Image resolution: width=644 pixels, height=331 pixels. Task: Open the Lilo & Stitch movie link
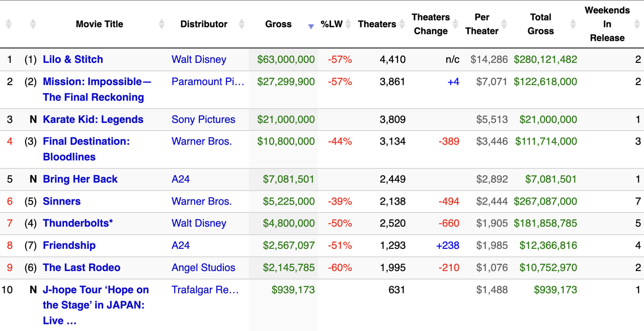click(73, 59)
